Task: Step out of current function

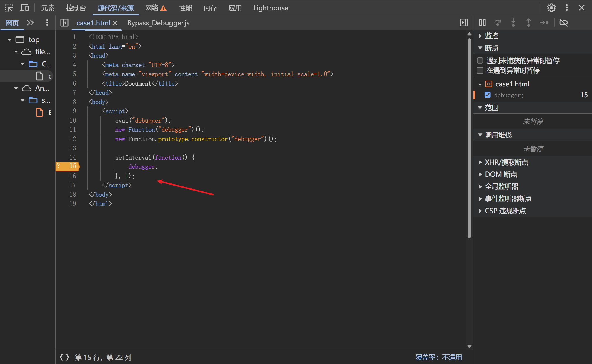Action: [x=528, y=23]
